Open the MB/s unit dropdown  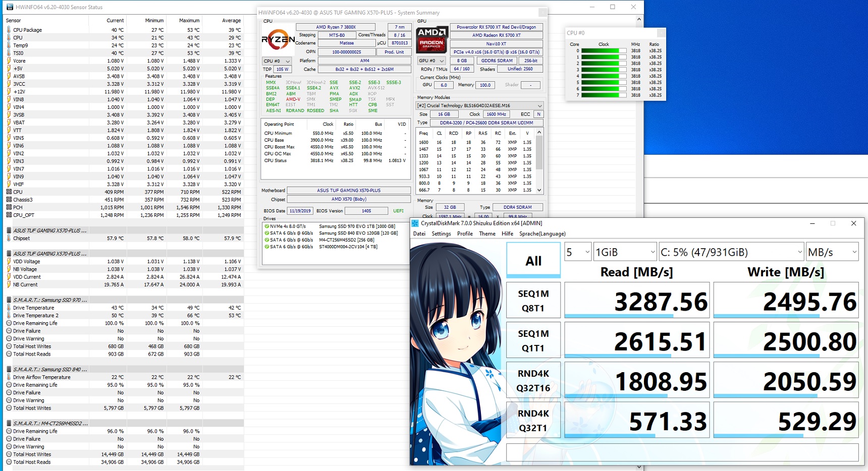[832, 252]
